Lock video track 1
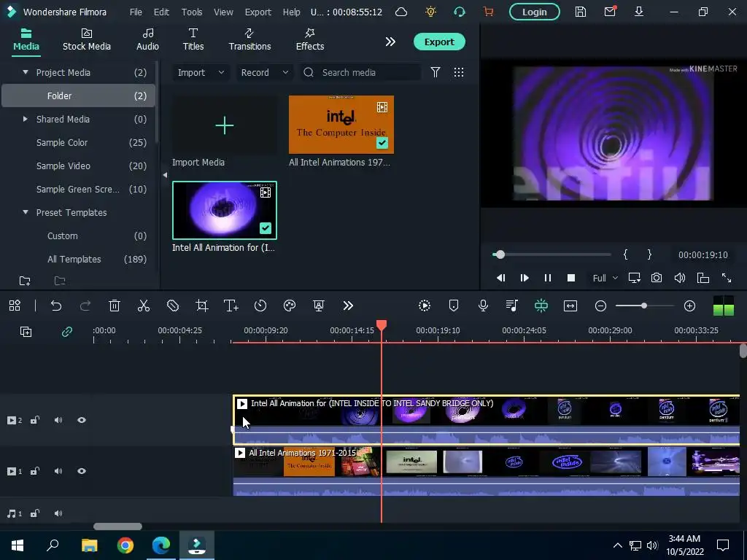Image resolution: width=747 pixels, height=560 pixels. tap(35, 471)
